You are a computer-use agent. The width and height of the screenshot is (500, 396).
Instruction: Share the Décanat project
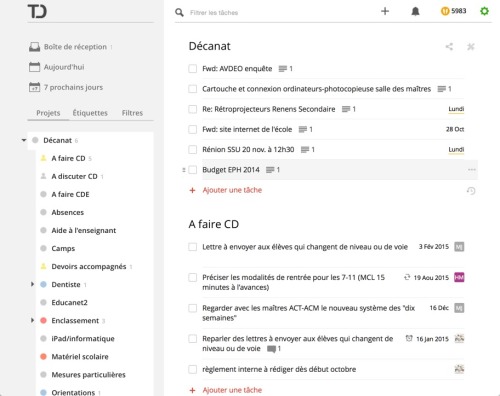[x=449, y=47]
